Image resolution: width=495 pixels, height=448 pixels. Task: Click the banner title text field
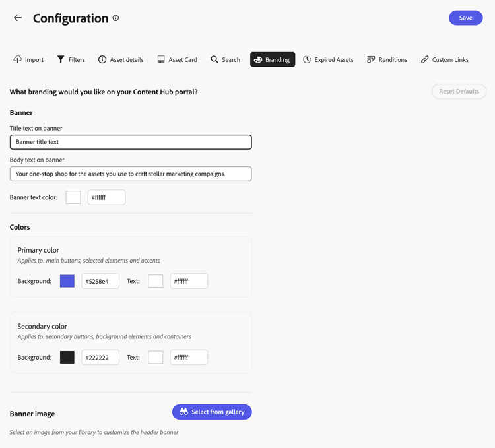(x=131, y=142)
